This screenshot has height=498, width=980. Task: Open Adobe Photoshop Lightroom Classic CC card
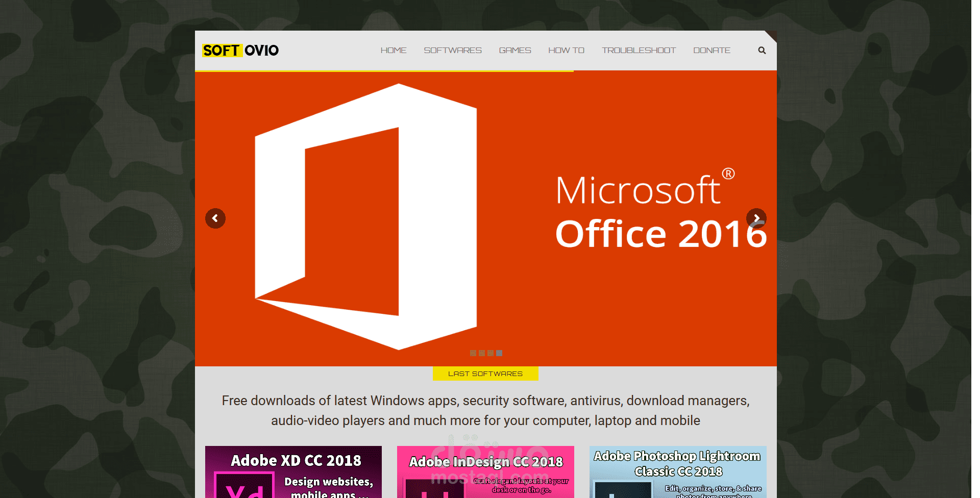(x=678, y=472)
